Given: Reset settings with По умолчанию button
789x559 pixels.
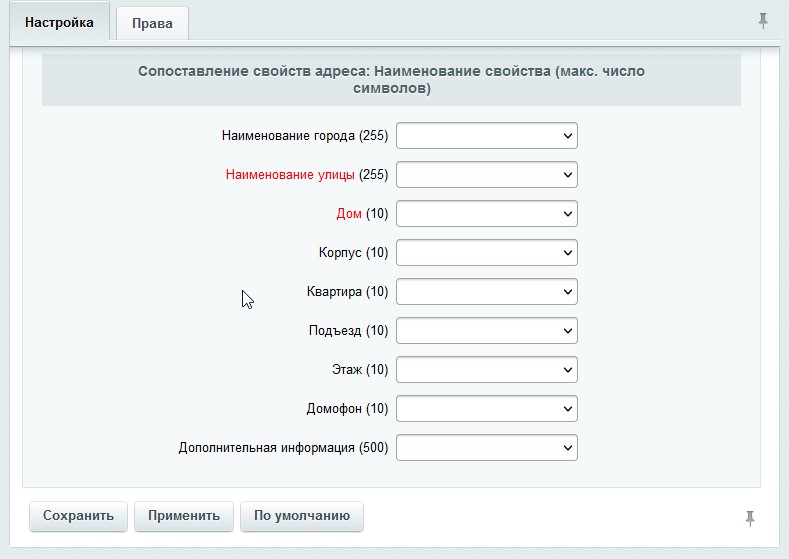Looking at the screenshot, I should point(301,516).
